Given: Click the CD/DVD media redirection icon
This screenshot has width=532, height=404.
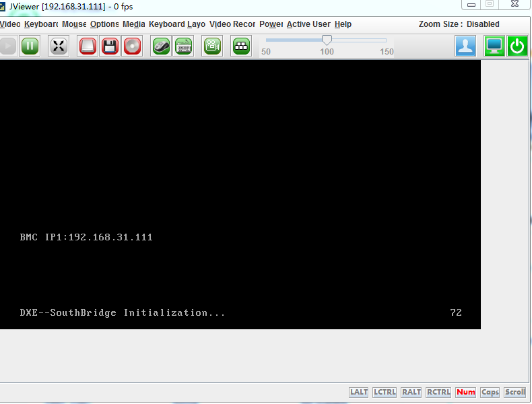Looking at the screenshot, I should point(133,46).
